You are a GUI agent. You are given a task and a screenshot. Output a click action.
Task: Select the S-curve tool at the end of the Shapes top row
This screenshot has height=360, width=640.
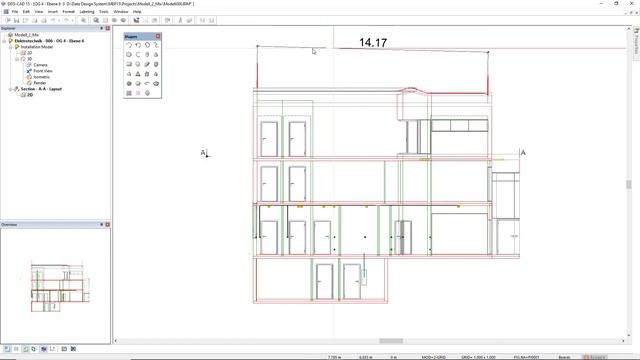[x=156, y=45]
